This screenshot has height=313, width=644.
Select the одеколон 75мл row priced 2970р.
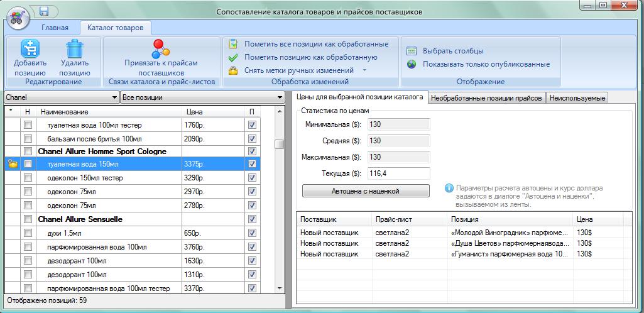click(133, 192)
